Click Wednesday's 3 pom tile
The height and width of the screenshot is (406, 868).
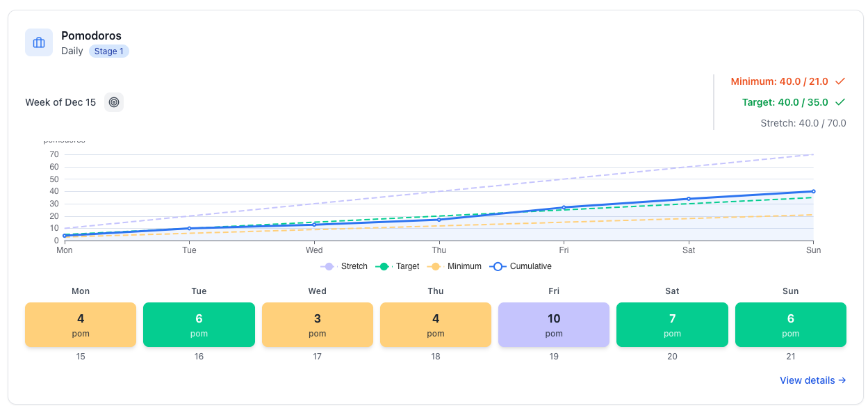point(317,325)
